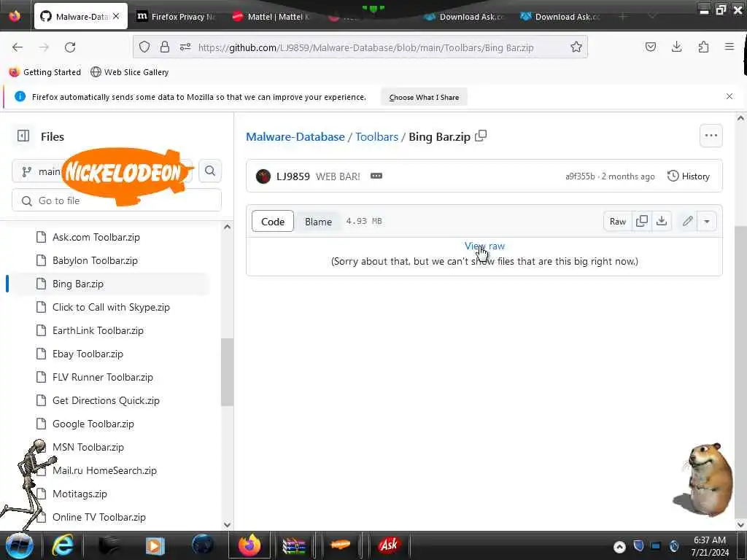
Task: Open commit a9f355b link
Action: 580,176
